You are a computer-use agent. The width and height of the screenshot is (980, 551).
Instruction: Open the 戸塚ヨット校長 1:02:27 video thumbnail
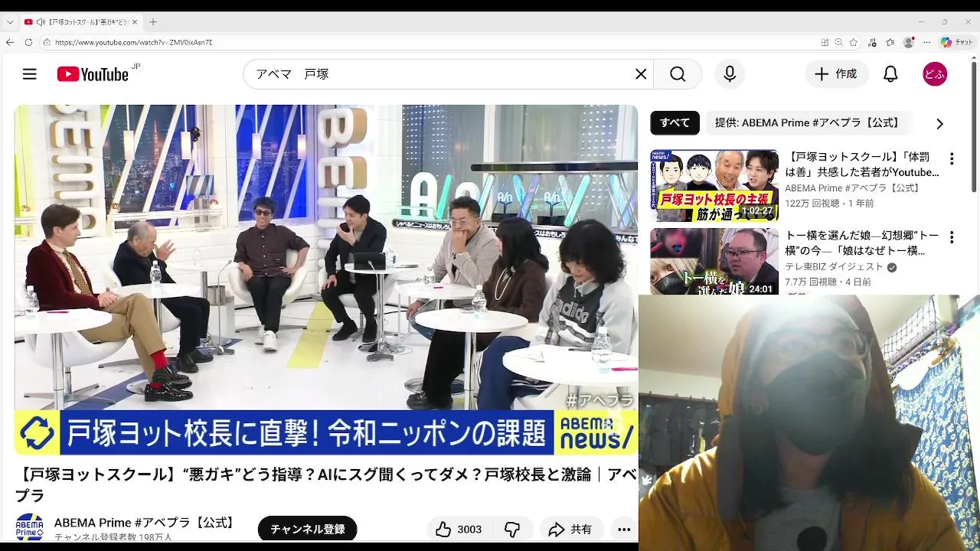(714, 185)
